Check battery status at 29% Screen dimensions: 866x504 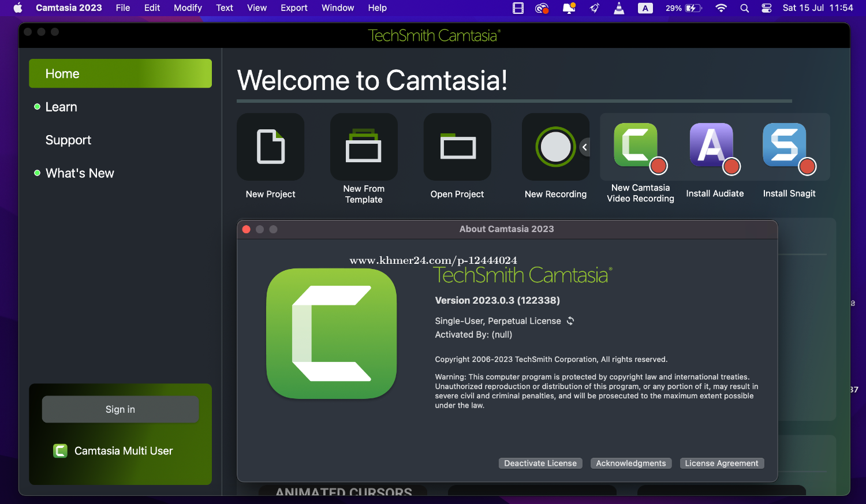[x=684, y=8]
